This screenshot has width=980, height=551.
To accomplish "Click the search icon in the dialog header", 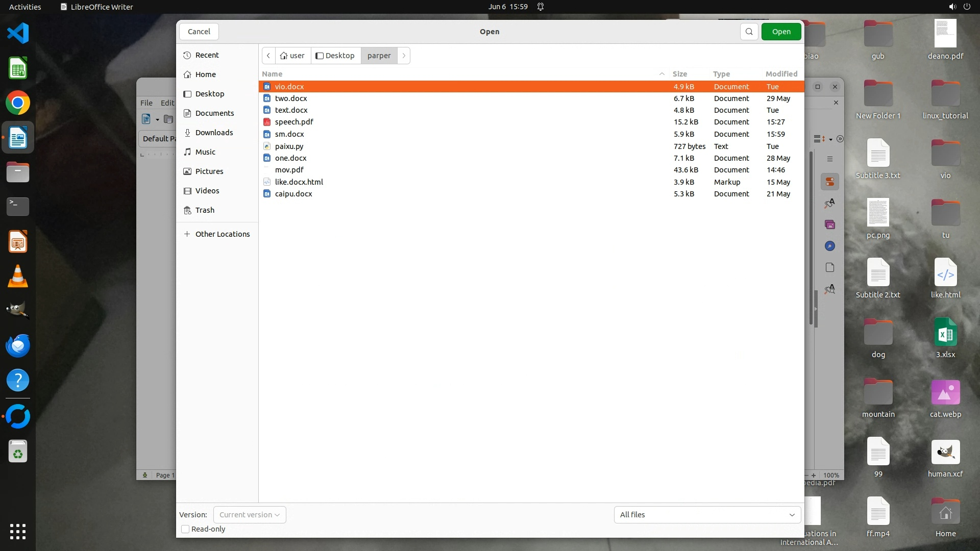I will click(x=749, y=32).
